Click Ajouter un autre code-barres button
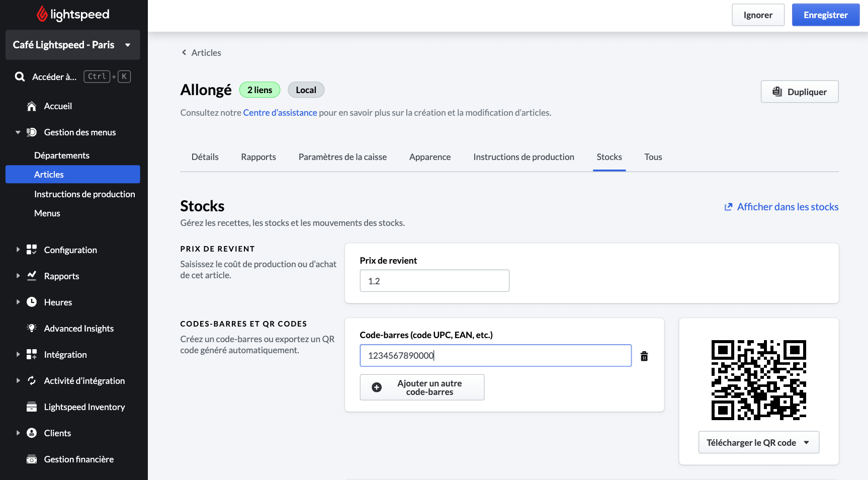This screenshot has width=868, height=480. tap(422, 387)
